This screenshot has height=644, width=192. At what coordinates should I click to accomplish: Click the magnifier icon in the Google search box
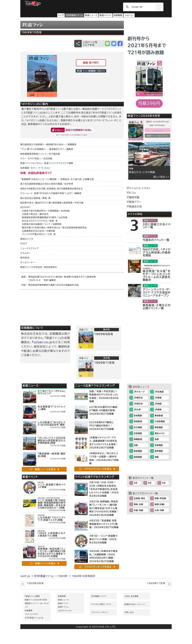click(x=127, y=7)
